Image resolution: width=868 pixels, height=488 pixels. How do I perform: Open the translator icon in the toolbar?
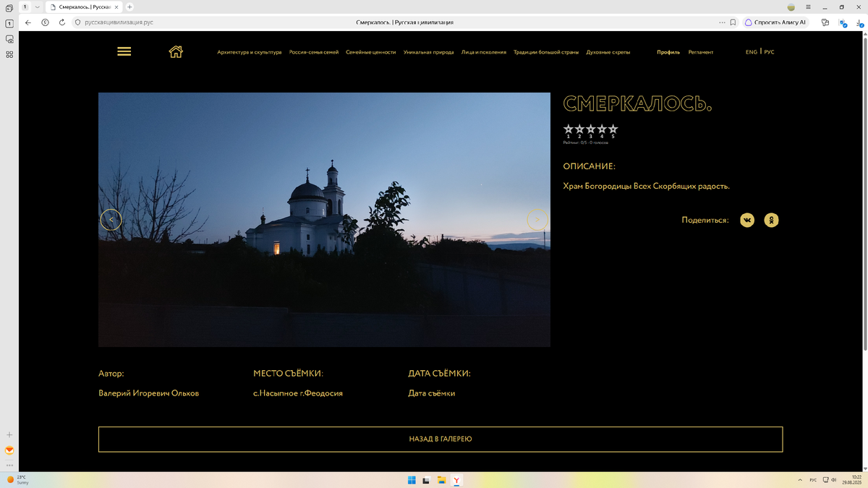coord(843,23)
